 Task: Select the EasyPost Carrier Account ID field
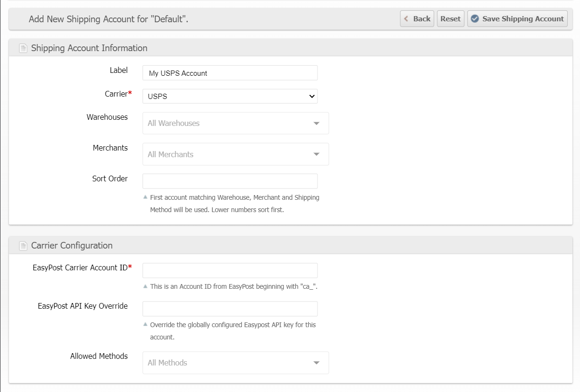[230, 270]
